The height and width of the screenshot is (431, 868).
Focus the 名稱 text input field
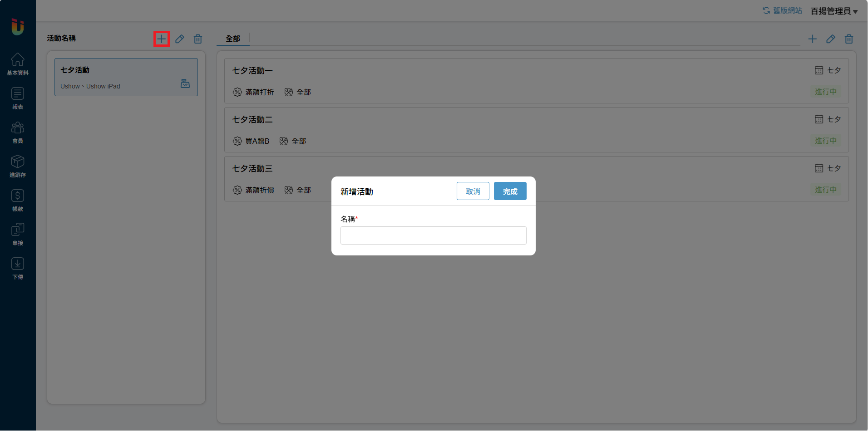coord(433,235)
